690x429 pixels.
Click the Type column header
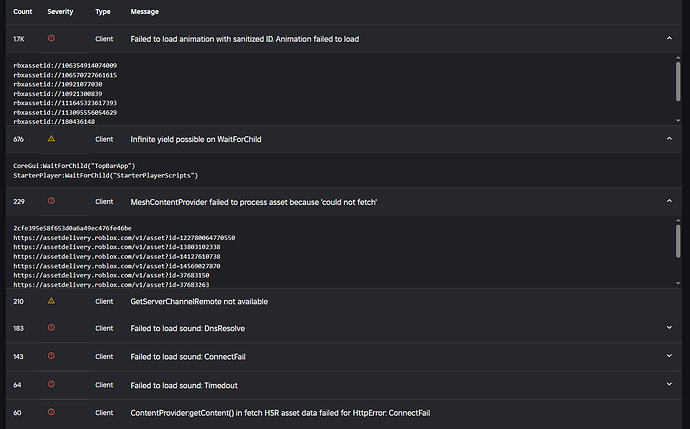click(x=103, y=11)
